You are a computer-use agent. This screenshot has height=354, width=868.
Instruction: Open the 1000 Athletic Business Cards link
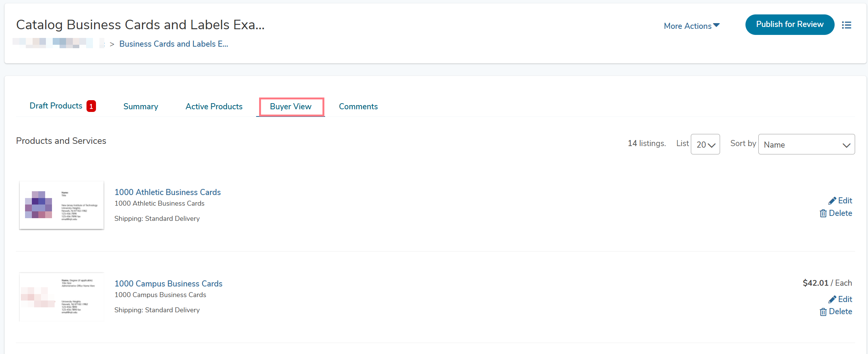click(167, 192)
